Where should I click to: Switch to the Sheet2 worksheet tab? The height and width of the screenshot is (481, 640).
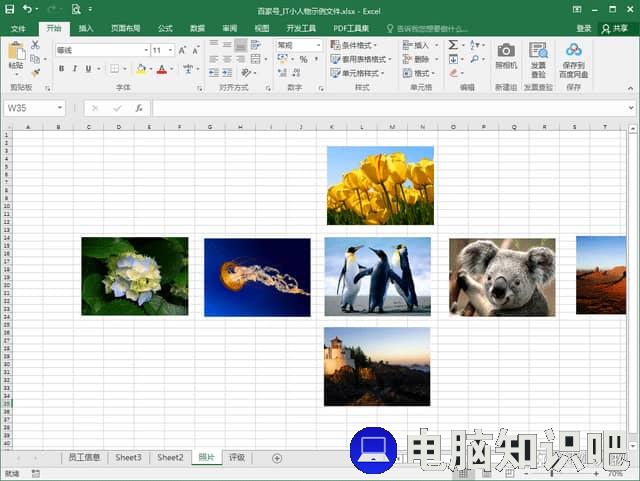[x=170, y=457]
